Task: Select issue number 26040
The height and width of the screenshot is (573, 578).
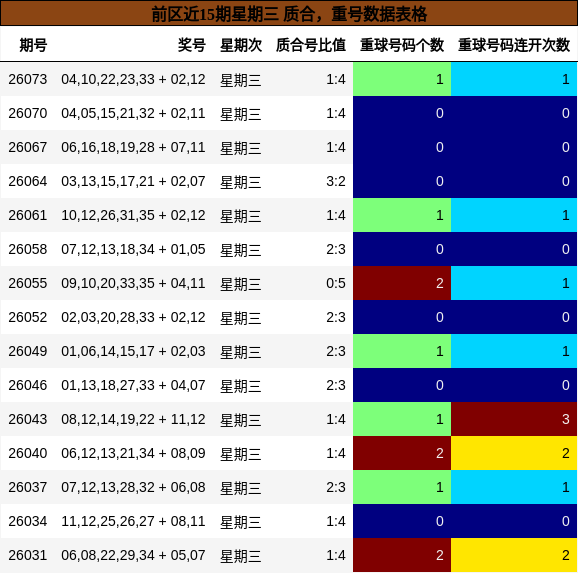Action: click(28, 453)
